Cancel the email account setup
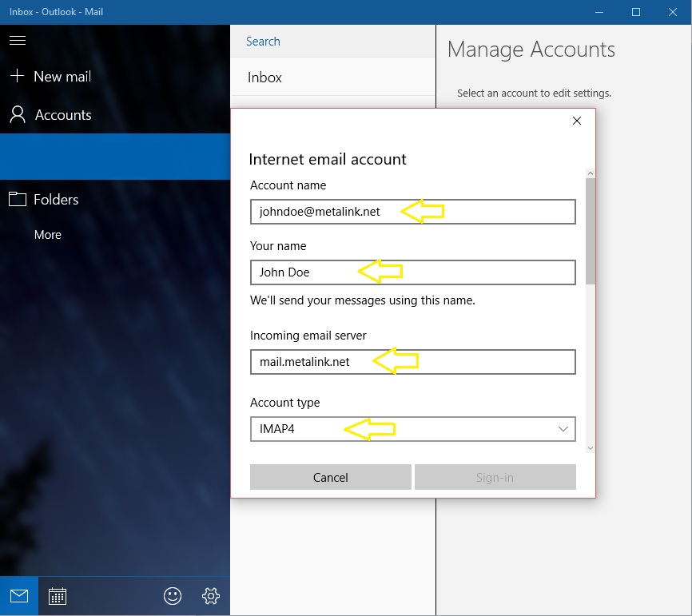This screenshot has height=616, width=692. (331, 477)
